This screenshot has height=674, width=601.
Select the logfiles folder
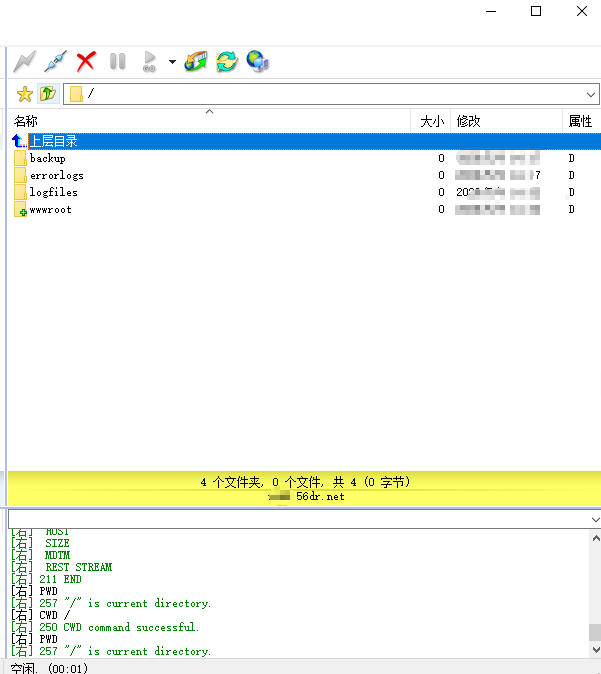(304, 192)
